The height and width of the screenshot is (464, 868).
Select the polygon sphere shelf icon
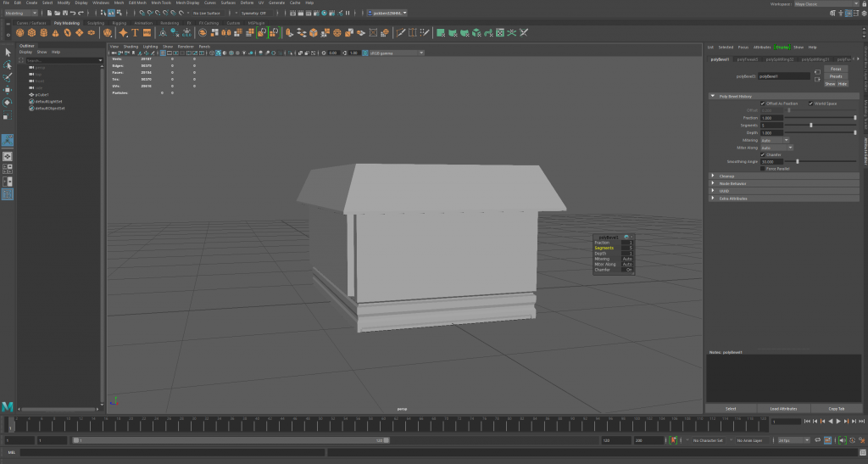point(19,33)
